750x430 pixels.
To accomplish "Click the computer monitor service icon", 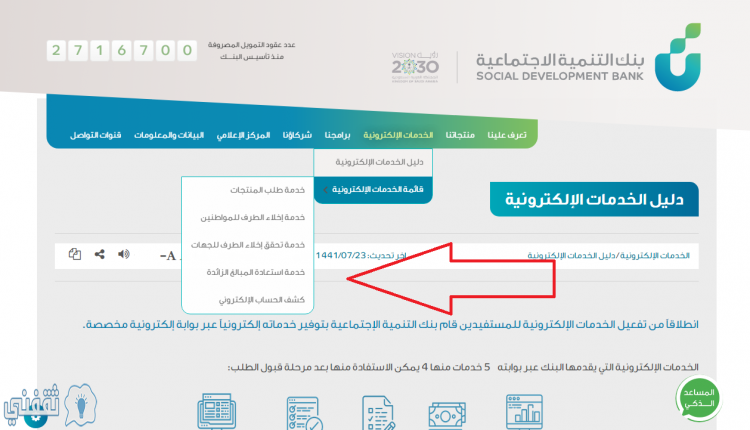I will click(x=217, y=411).
